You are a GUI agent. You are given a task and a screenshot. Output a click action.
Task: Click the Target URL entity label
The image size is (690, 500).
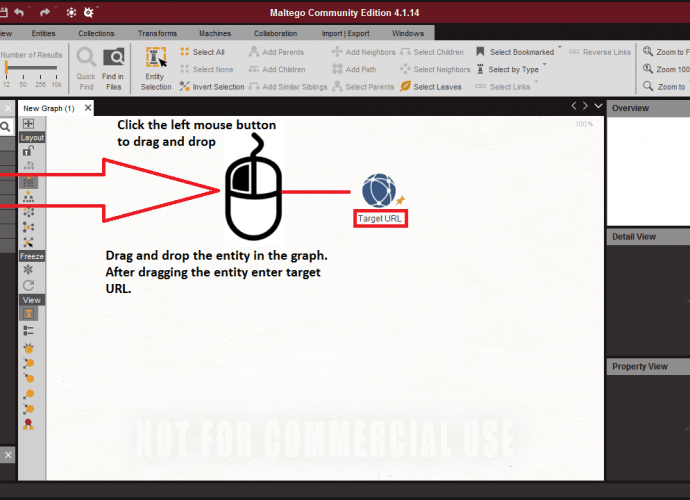click(380, 219)
